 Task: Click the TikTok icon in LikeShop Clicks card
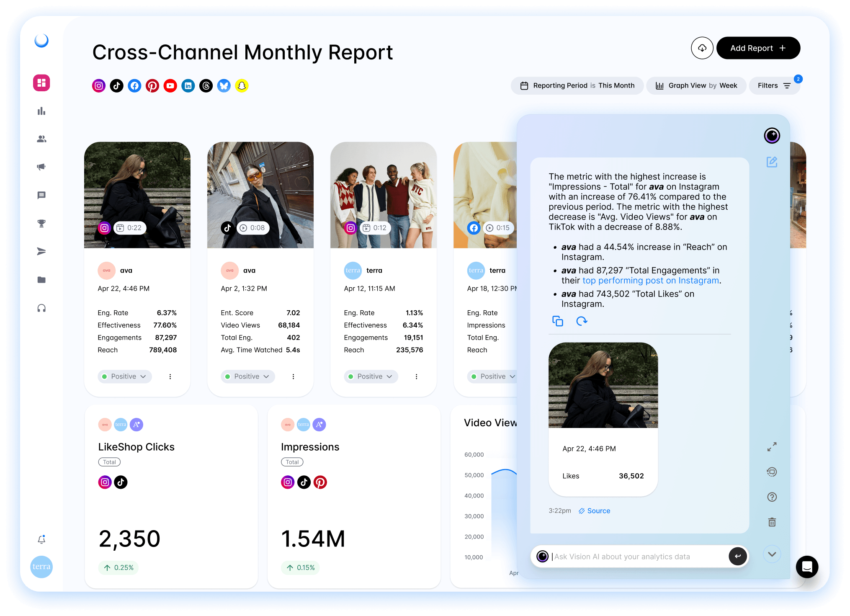point(121,482)
